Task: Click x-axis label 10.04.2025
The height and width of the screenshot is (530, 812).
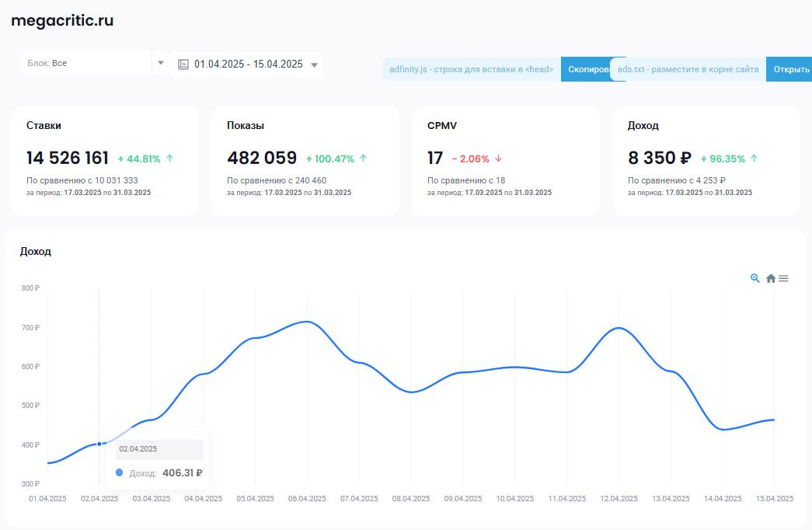Action: (514, 498)
